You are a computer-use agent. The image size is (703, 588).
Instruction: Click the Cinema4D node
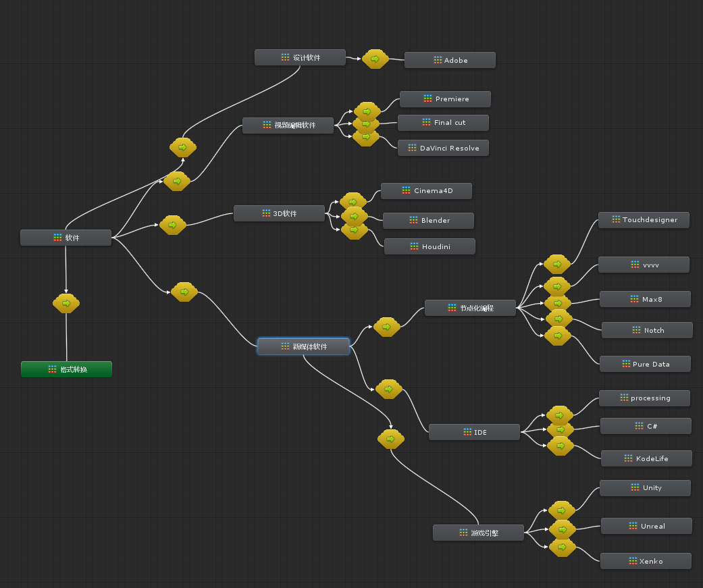tap(426, 191)
